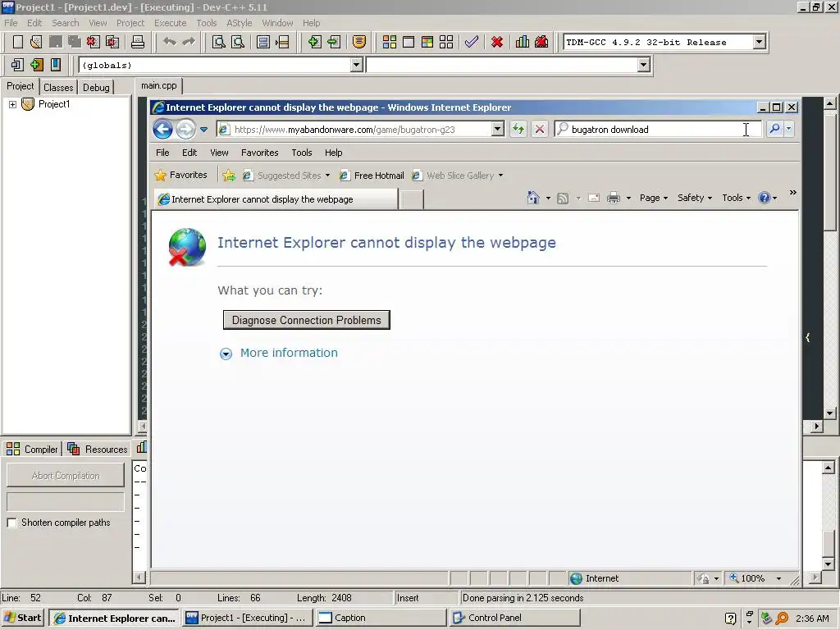
Task: Click the Profile analysis bar chart icon
Action: (523, 42)
